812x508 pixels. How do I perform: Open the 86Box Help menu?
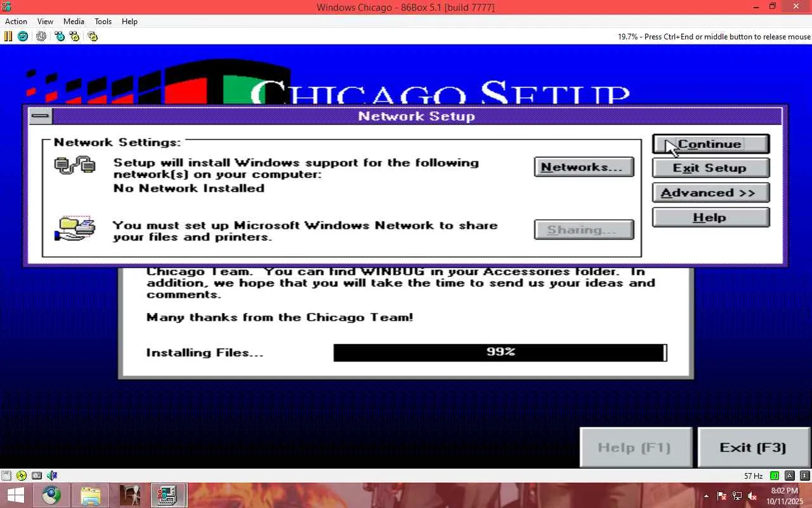point(129,22)
